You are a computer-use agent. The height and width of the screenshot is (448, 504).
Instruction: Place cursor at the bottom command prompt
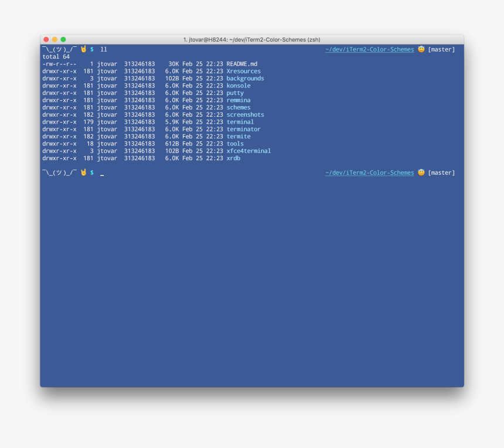[102, 173]
